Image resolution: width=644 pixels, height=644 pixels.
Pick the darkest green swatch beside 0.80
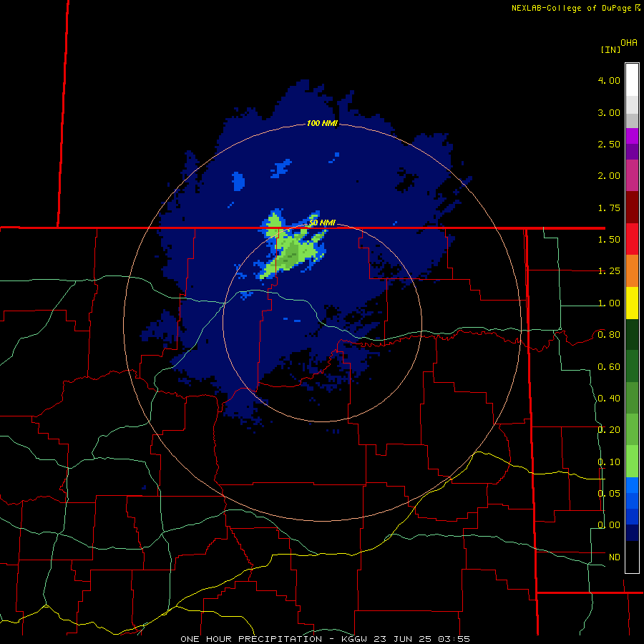[x=632, y=334]
